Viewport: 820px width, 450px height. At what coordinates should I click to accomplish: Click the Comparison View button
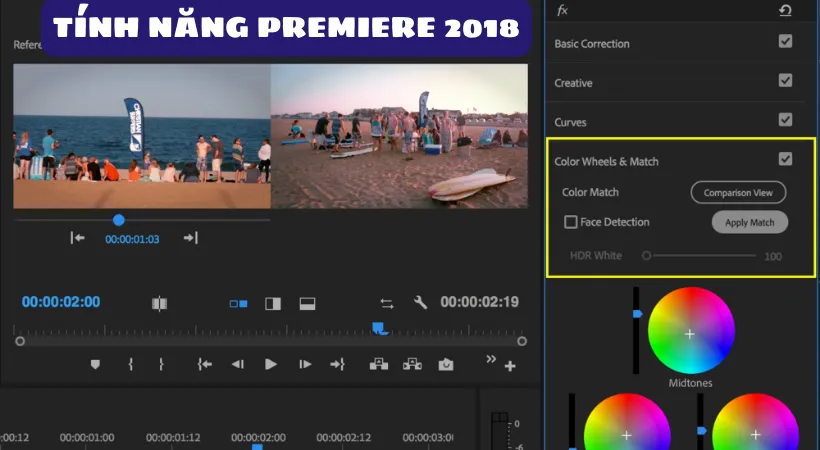(738, 193)
